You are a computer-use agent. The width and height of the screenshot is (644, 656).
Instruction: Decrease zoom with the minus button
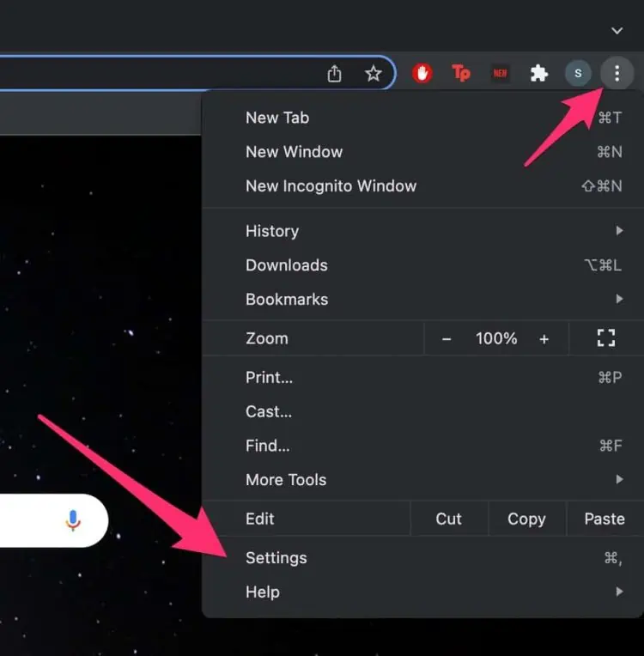click(447, 339)
